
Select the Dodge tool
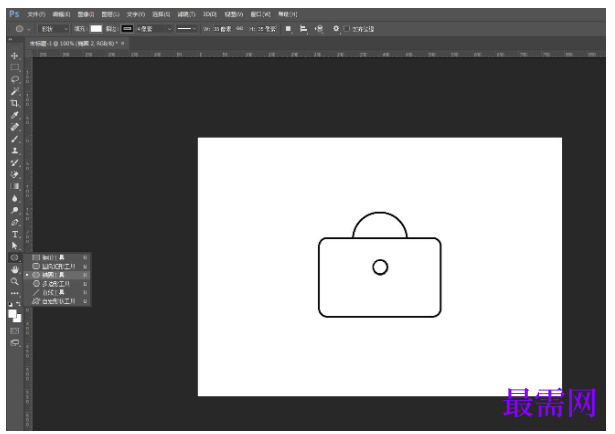(x=15, y=210)
